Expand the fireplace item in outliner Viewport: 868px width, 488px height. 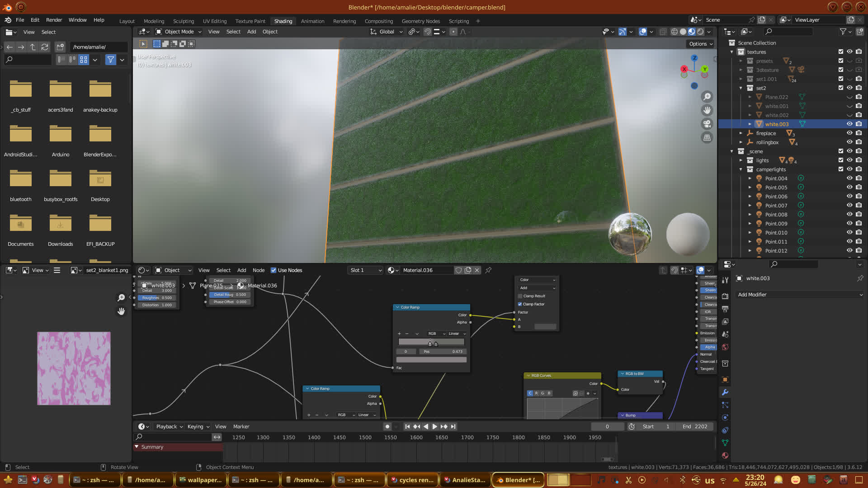741,133
